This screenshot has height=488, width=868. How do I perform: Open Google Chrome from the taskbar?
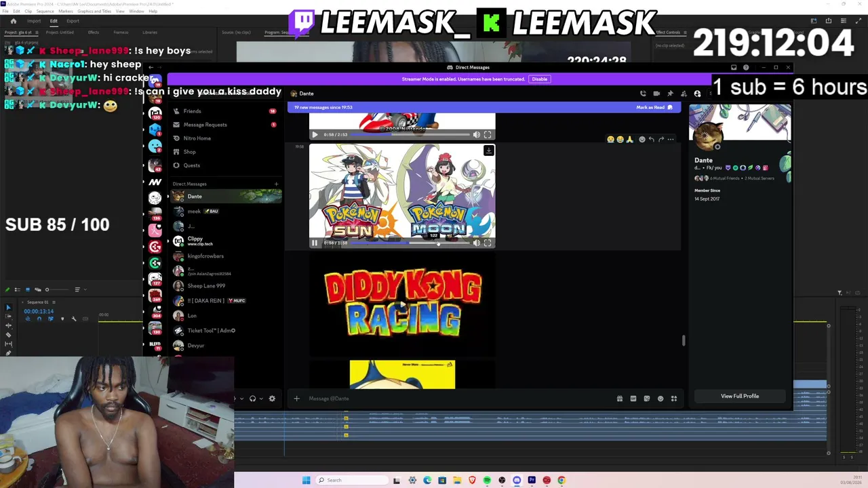[561, 481]
